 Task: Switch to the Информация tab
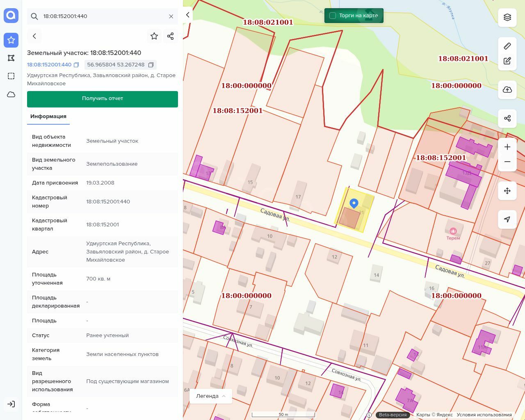tap(48, 116)
